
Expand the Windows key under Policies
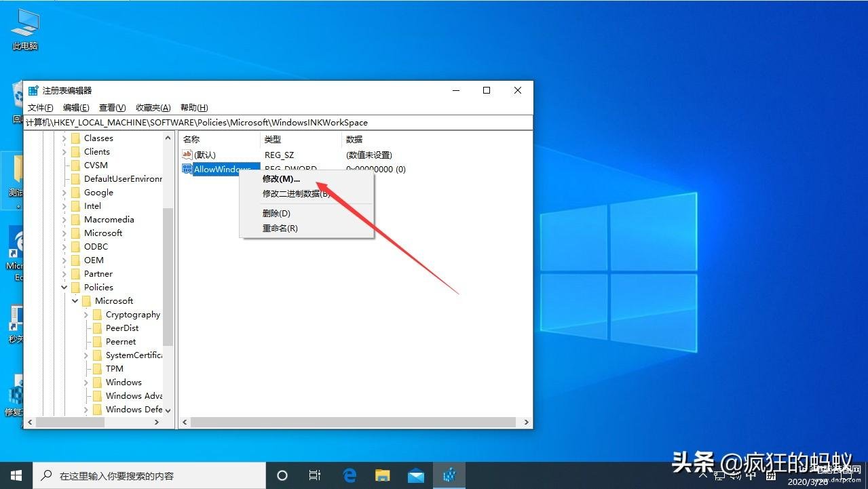pos(86,383)
